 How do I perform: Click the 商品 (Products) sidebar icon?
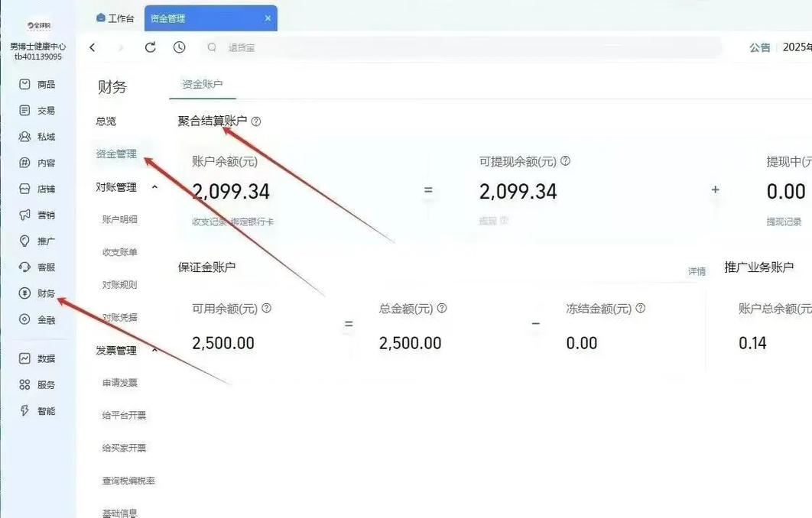(x=25, y=84)
